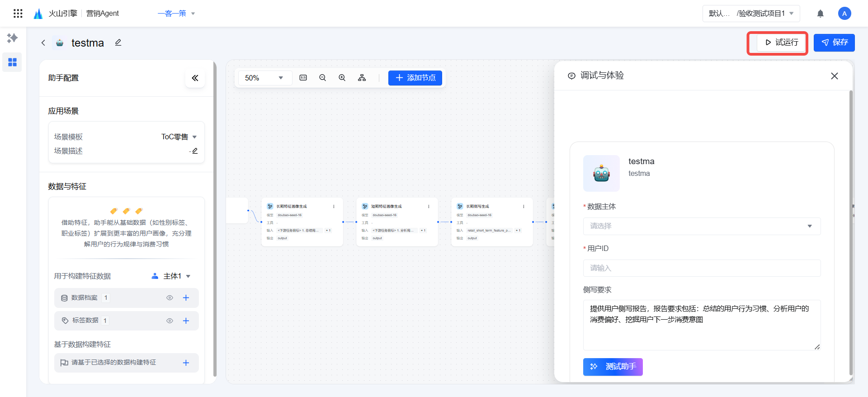Edit the testma assistant name
Viewport: 868px width, 397px height.
118,43
